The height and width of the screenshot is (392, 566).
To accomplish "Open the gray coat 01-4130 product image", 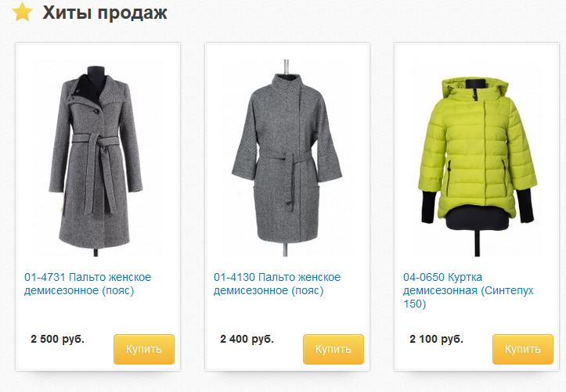I will click(x=286, y=158).
